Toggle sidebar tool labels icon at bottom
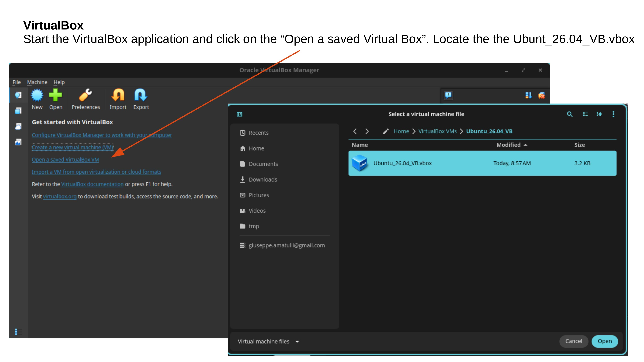The height and width of the screenshot is (362, 644). (18, 332)
